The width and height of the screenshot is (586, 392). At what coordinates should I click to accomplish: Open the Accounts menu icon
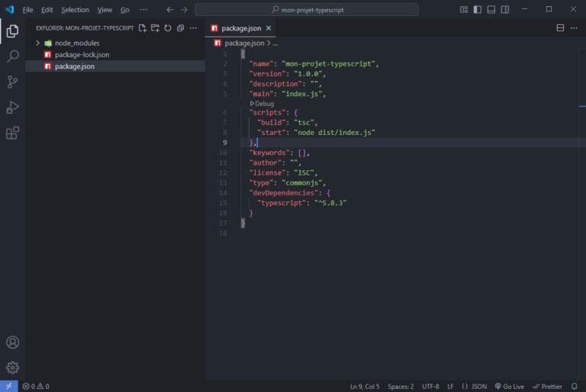tap(12, 342)
